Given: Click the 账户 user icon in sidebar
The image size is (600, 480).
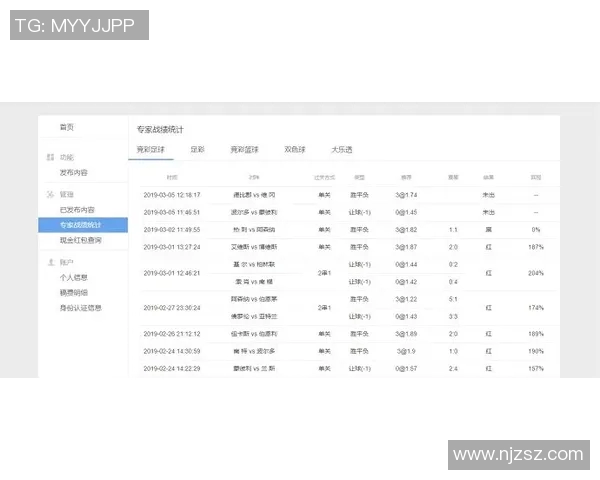Looking at the screenshot, I should click(50, 262).
